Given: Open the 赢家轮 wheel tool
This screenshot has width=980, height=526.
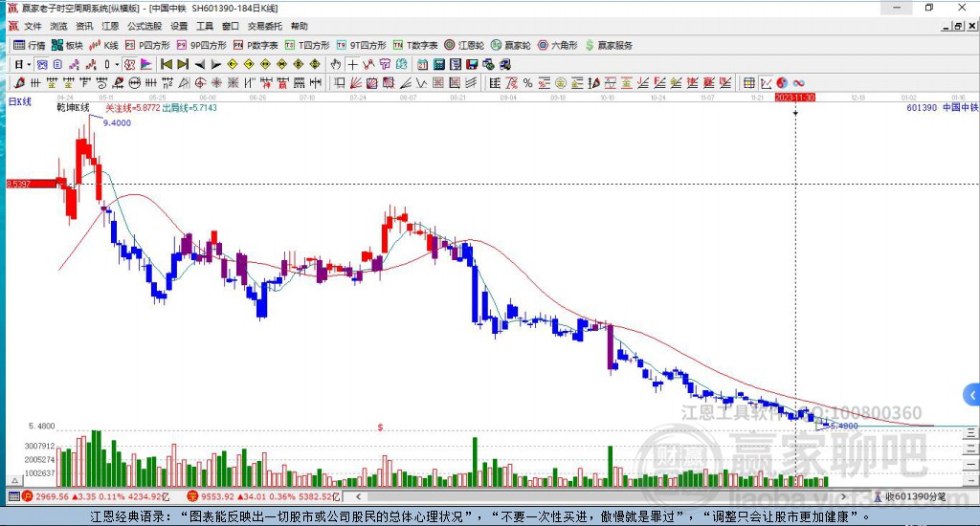Looking at the screenshot, I should coord(511,45).
